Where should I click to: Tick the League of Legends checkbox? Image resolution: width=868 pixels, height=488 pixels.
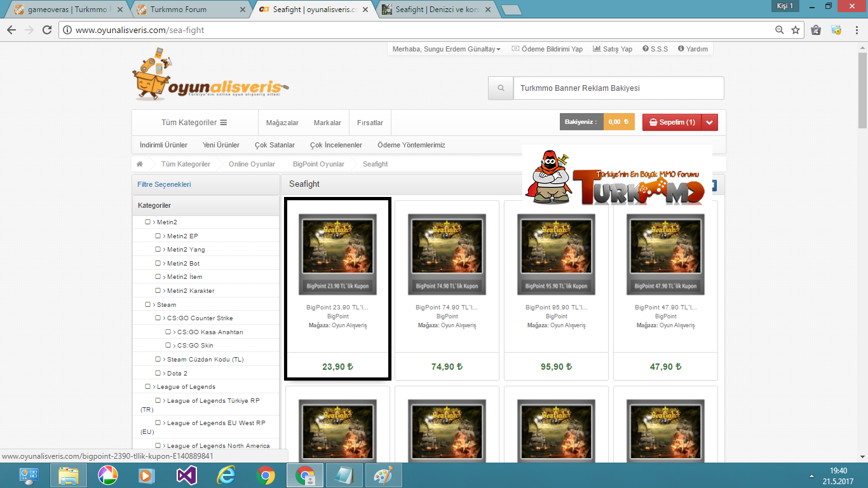(148, 386)
